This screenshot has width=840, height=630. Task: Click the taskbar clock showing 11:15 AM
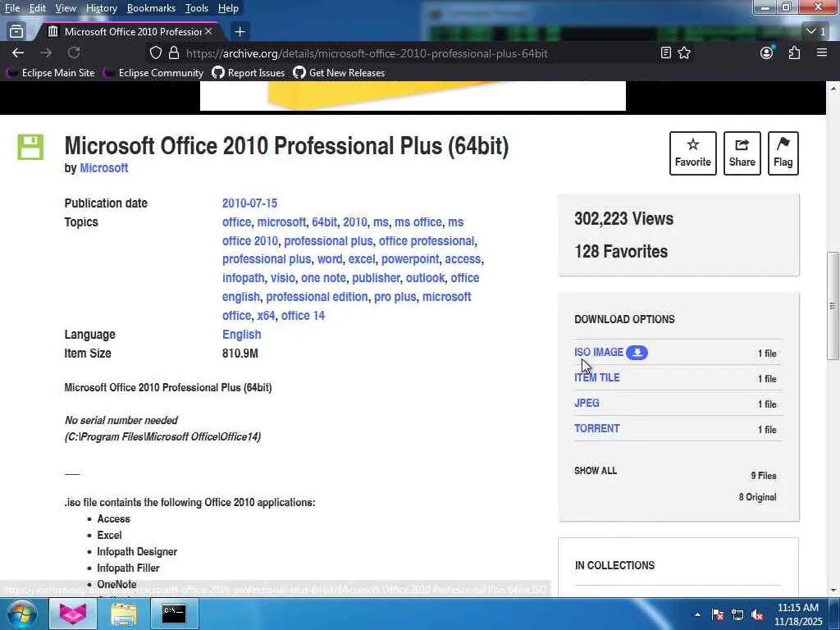click(797, 614)
